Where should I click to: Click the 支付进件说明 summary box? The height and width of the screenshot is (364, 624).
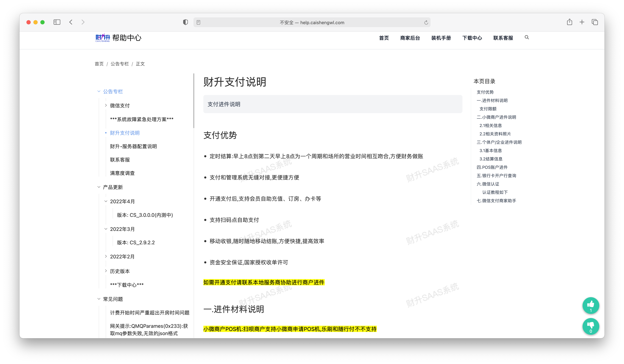[x=333, y=104]
